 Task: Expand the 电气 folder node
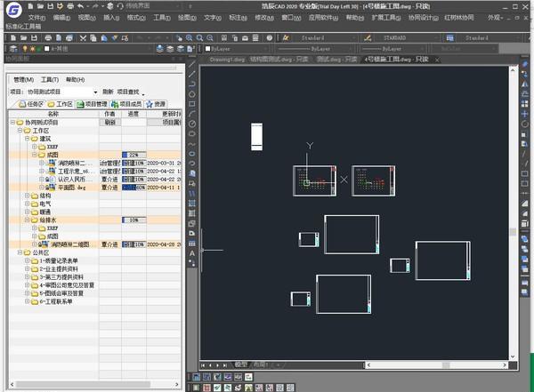click(27, 204)
